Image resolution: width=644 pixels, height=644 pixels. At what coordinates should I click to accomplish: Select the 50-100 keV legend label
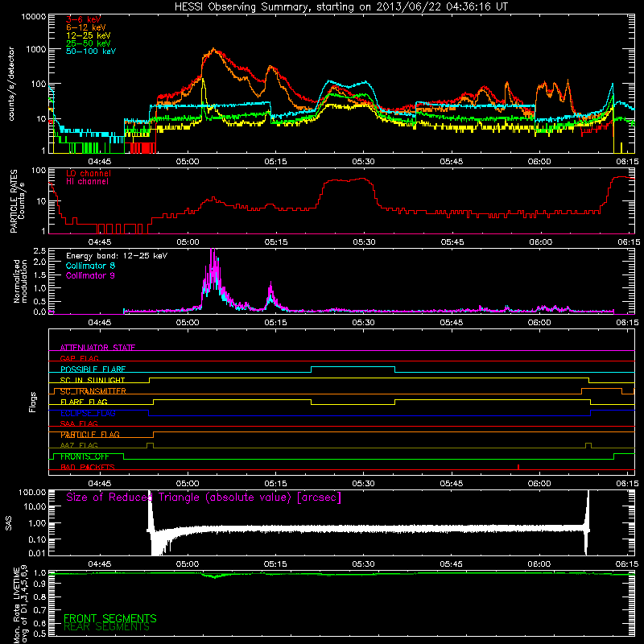(x=91, y=52)
